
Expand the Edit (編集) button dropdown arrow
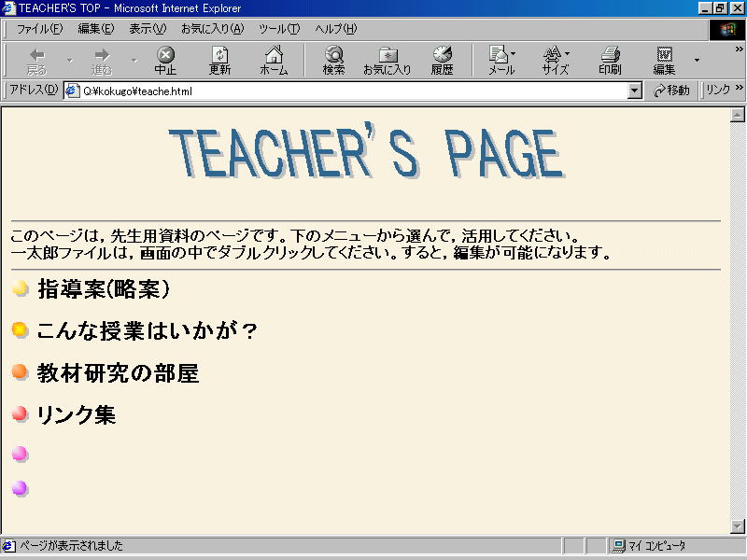pos(697,61)
